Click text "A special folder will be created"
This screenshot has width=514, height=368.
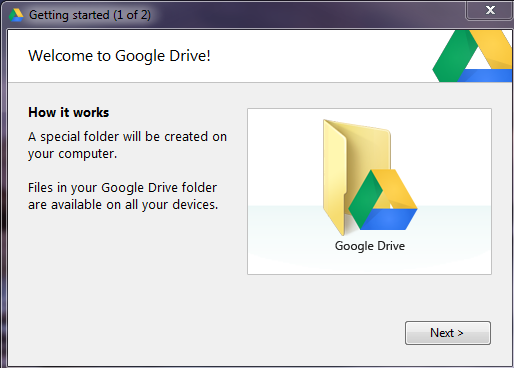tap(118, 137)
